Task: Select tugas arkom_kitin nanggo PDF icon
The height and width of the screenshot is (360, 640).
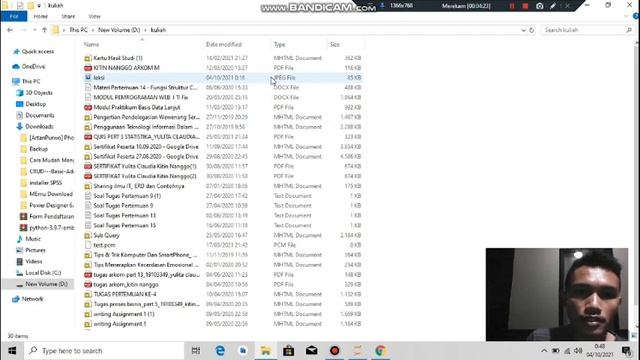Action: (x=88, y=284)
